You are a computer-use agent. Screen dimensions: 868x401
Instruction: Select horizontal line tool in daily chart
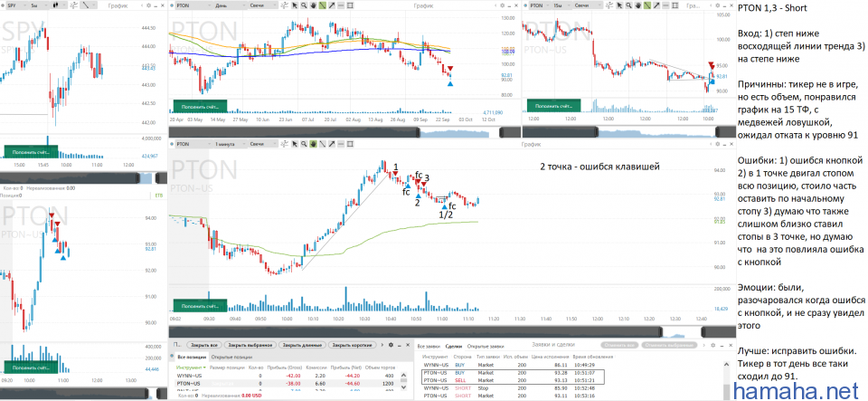click(341, 5)
